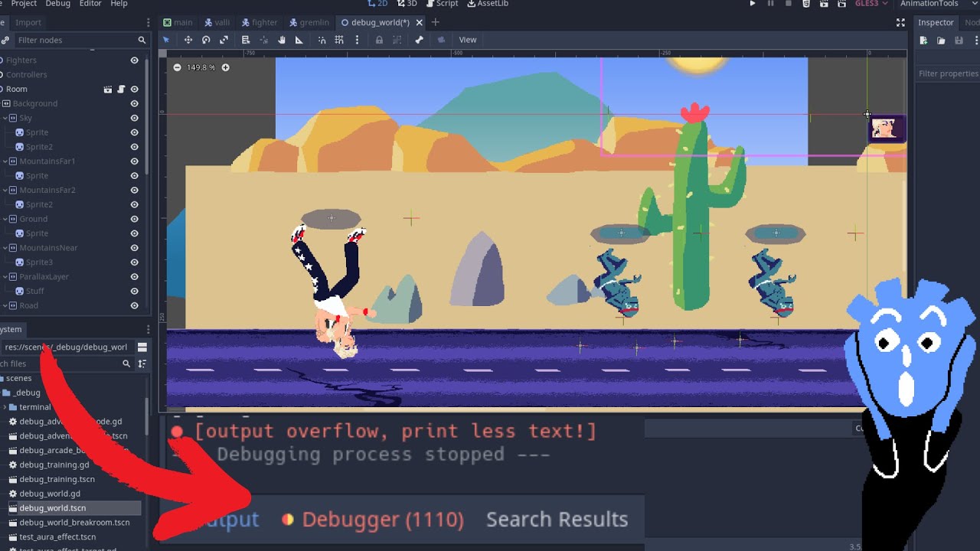Viewport: 980px width, 551px height.
Task: Open the Debug menu
Action: [x=58, y=4]
